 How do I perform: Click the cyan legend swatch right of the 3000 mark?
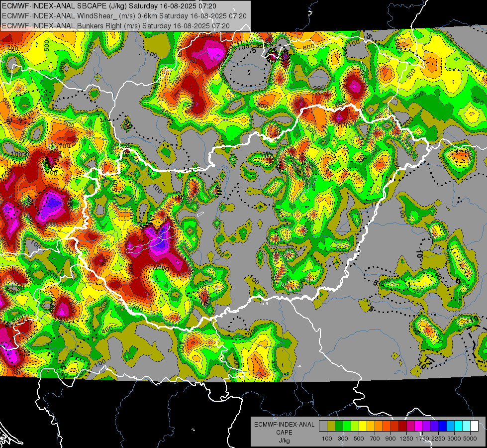(459, 426)
